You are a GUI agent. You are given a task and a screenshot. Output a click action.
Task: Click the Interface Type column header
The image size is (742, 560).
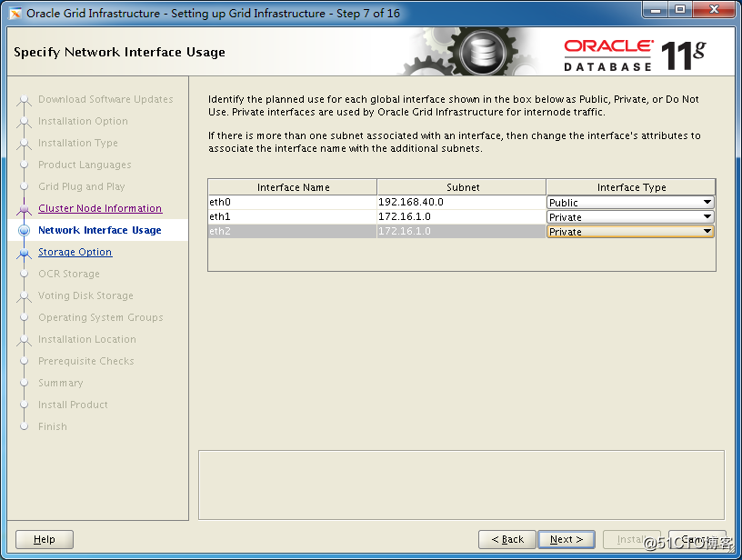click(x=631, y=187)
